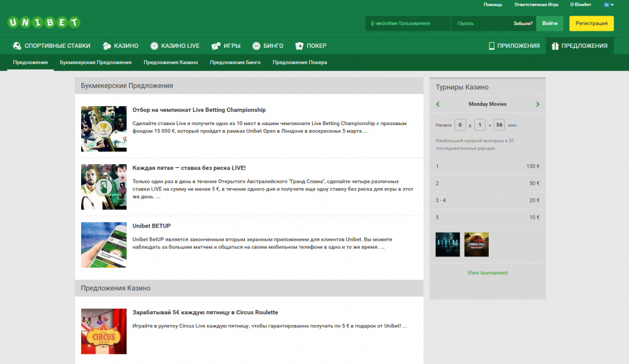629x364 pixels.
Task: Go to Казино Live section
Action: click(x=180, y=46)
